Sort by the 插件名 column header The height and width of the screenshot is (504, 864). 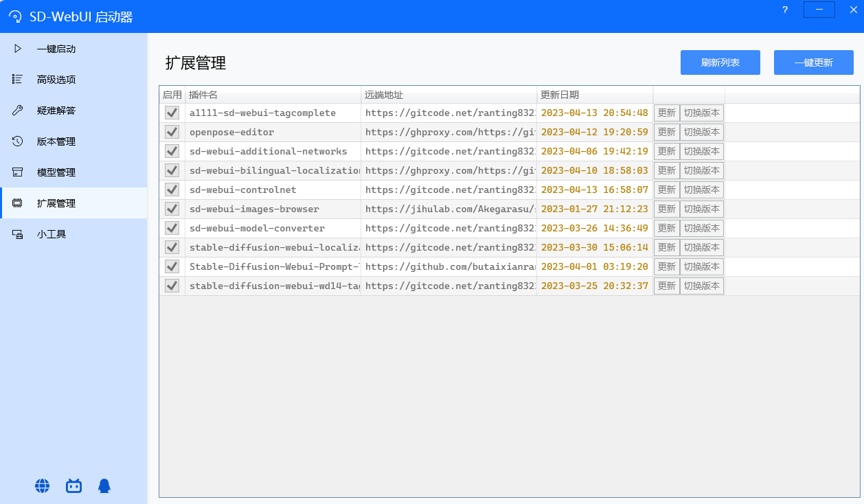click(x=273, y=95)
